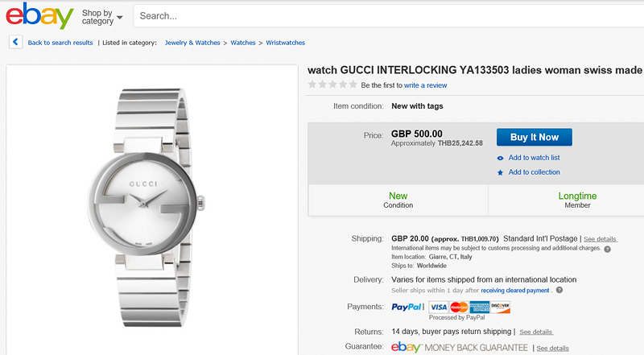Click the collection star icon
The width and height of the screenshot is (644, 355).
point(501,172)
